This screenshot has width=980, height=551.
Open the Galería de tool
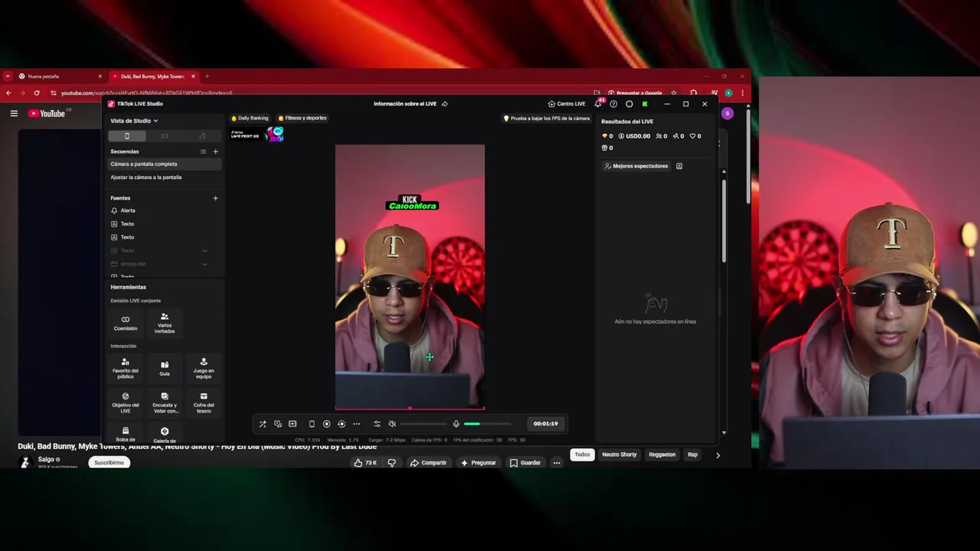pos(165,435)
